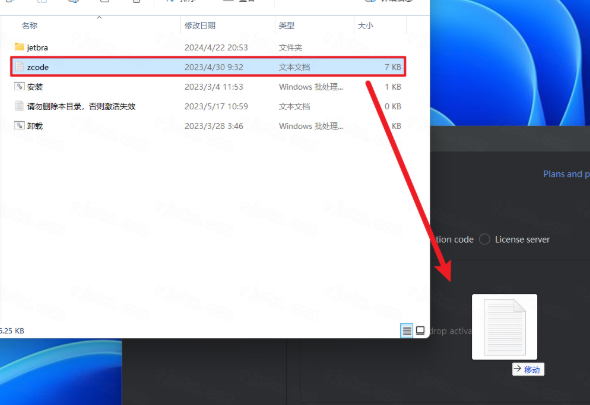Screen dimensions: 590x405
Task: Switch to details list view icon
Action: point(407,331)
